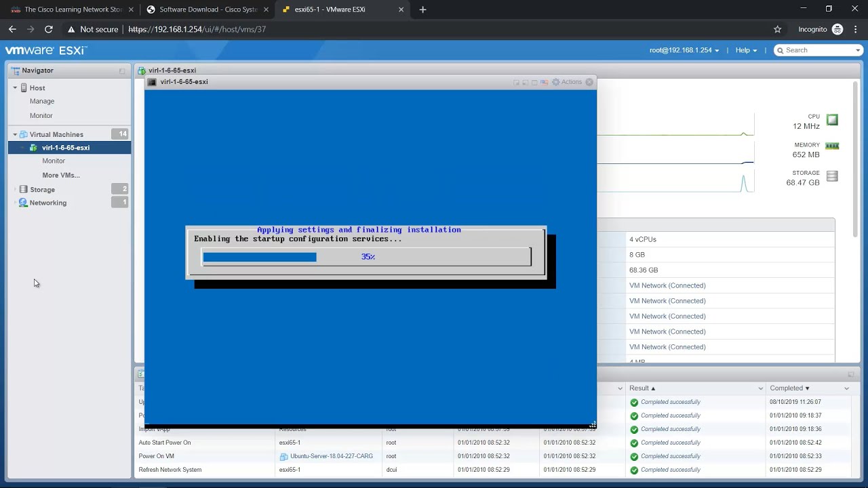This screenshot has height=488, width=868.
Task: Click the ESXi Search input field
Action: pos(819,50)
